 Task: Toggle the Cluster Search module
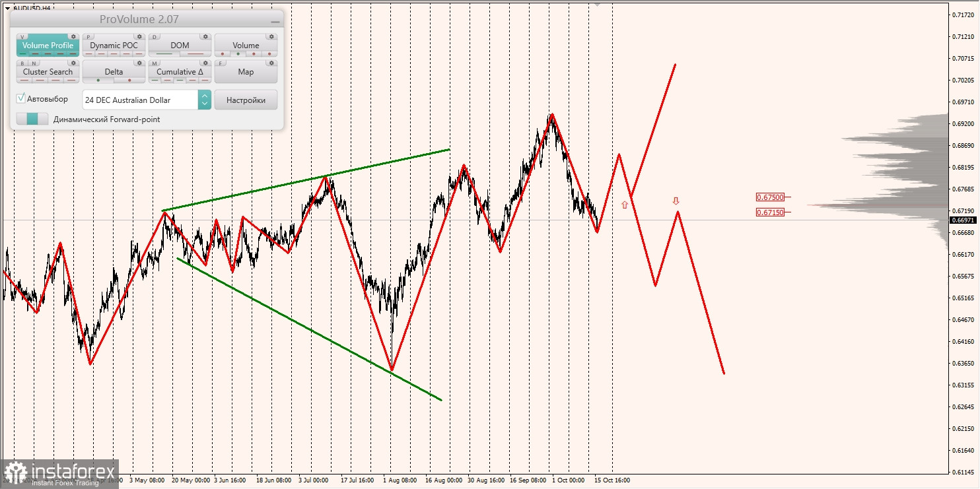[x=48, y=72]
